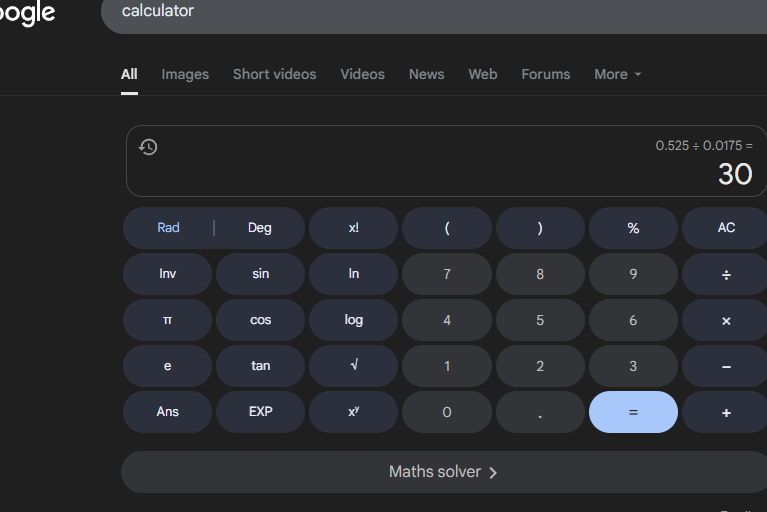Screen dimensions: 767x512
Task: Click the multiplication × operator key
Action: point(726,320)
